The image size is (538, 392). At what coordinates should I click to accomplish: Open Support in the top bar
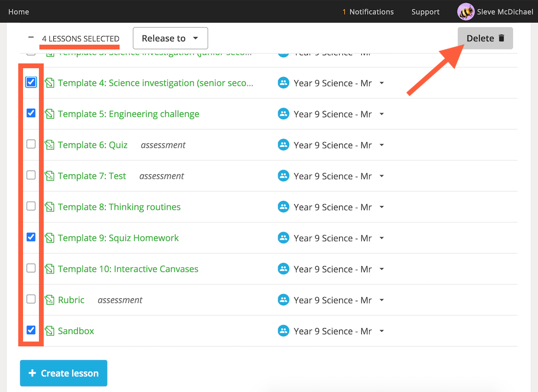click(x=426, y=12)
